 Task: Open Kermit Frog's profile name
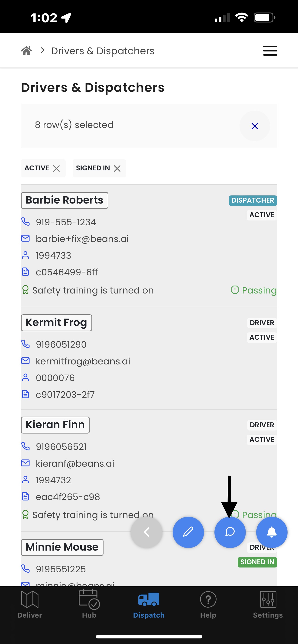[56, 323]
